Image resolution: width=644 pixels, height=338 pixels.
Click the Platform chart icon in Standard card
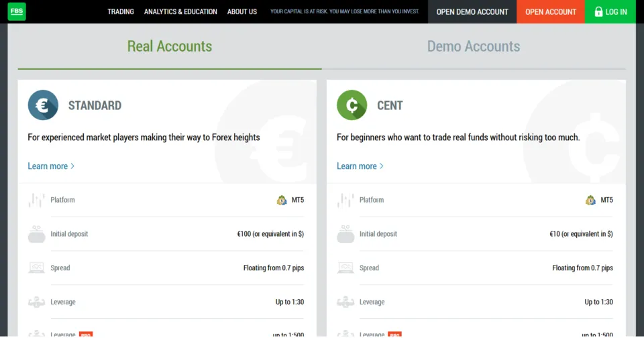point(36,200)
